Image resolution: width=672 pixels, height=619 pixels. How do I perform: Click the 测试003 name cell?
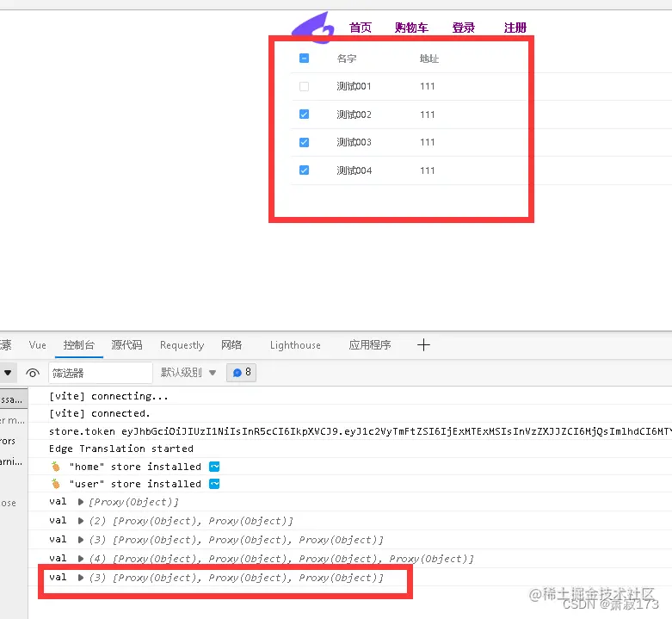click(x=354, y=142)
